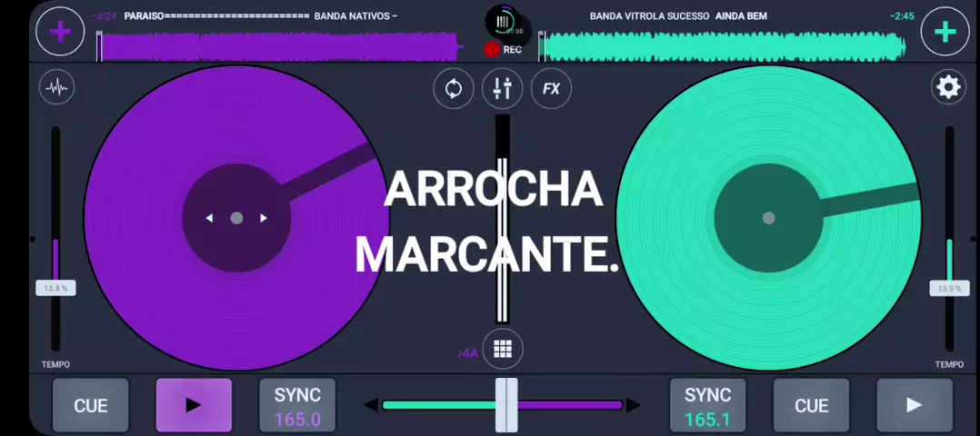
Task: Add a track to the purple left deck
Action: (60, 33)
